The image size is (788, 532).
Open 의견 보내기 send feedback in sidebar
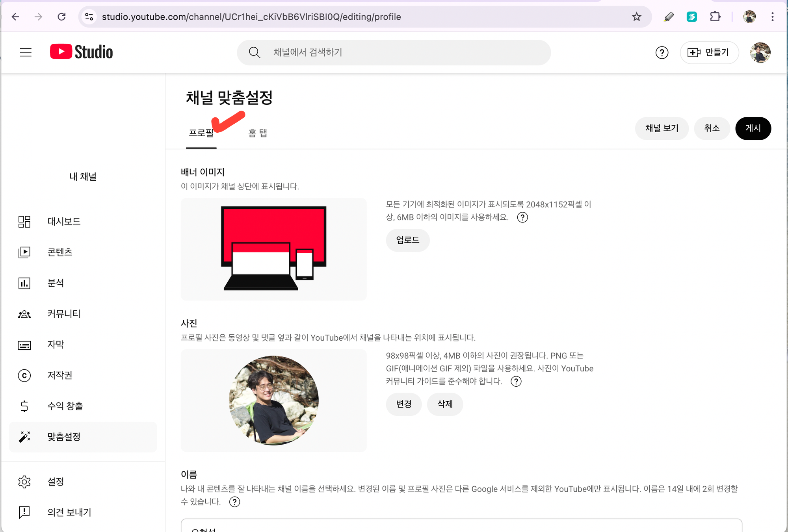pyautogui.click(x=83, y=512)
